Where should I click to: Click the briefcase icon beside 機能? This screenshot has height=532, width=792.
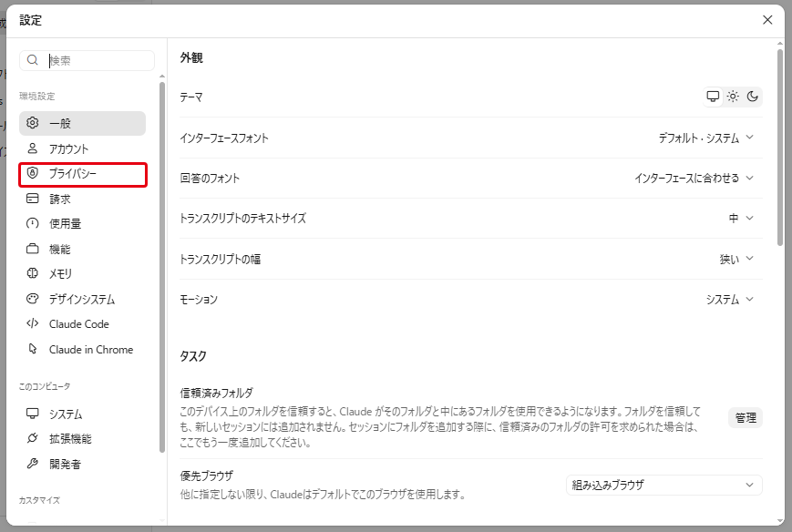click(32, 249)
